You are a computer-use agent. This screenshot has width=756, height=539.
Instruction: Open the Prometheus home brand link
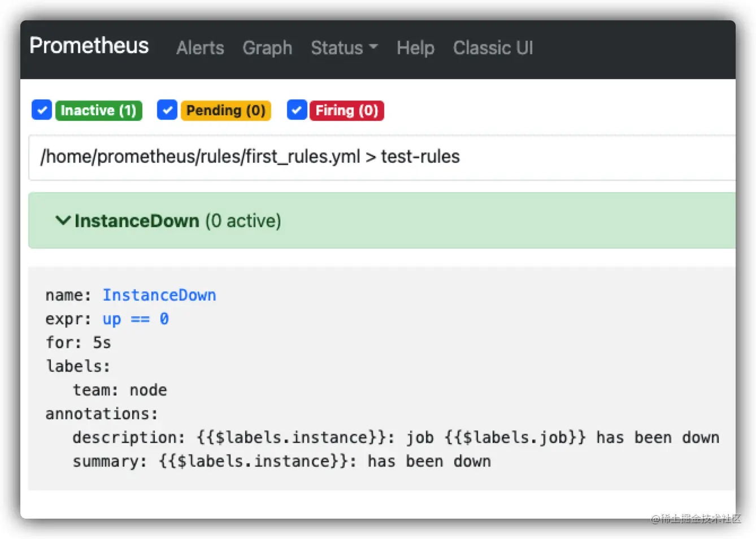(x=89, y=46)
